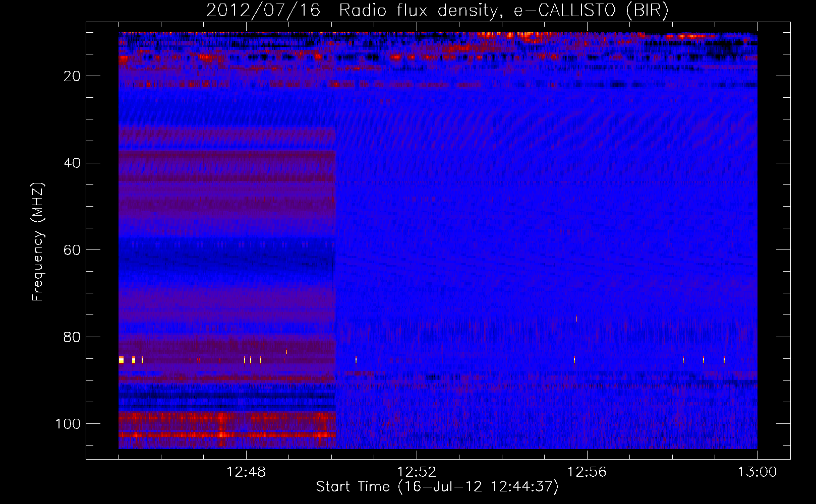Image resolution: width=816 pixels, height=504 pixels.
Task: Click the 40 frequency tick label
Action: pyautogui.click(x=73, y=163)
